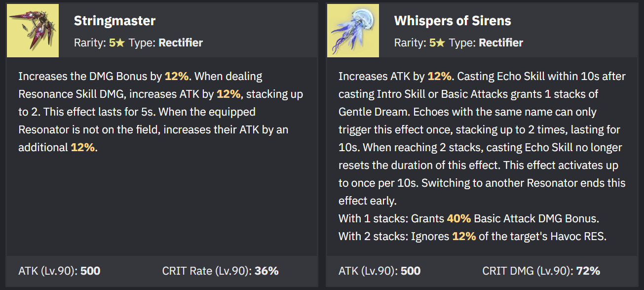Viewport: 644px width, 290px height.
Task: Click the Resonance Skill ATK 12% value
Action: click(x=228, y=94)
